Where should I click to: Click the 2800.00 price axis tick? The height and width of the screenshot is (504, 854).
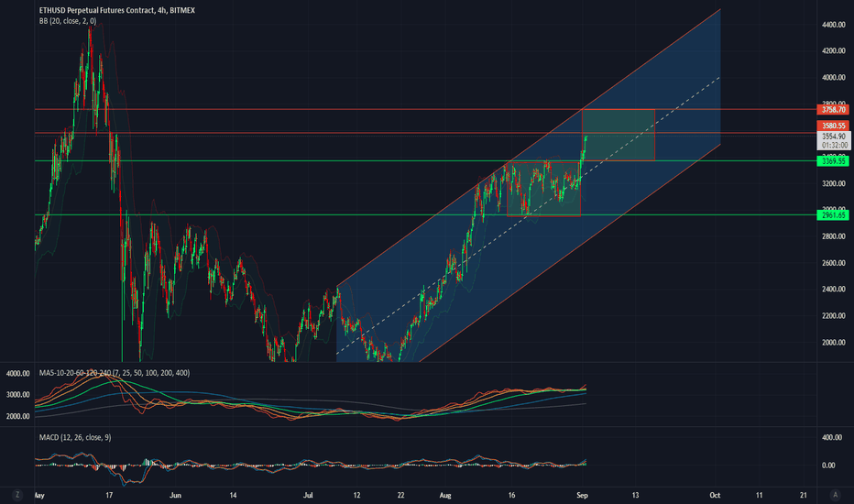[x=833, y=236]
